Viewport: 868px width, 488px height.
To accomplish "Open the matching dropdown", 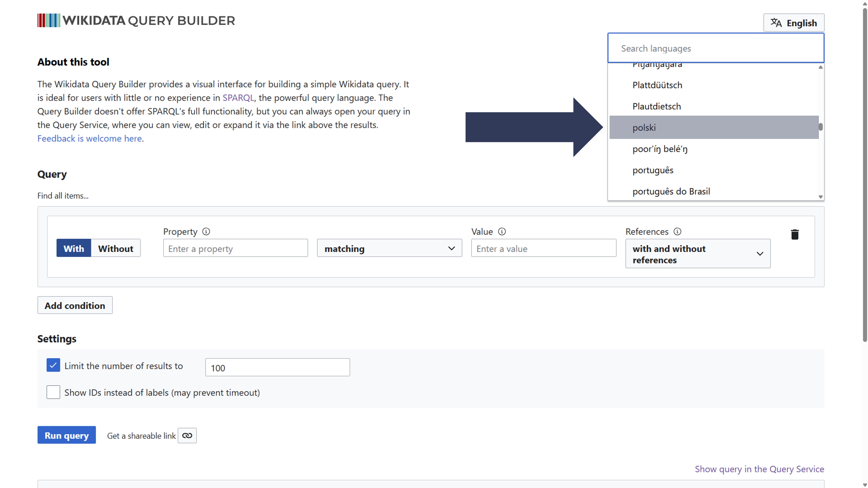I will click(389, 248).
